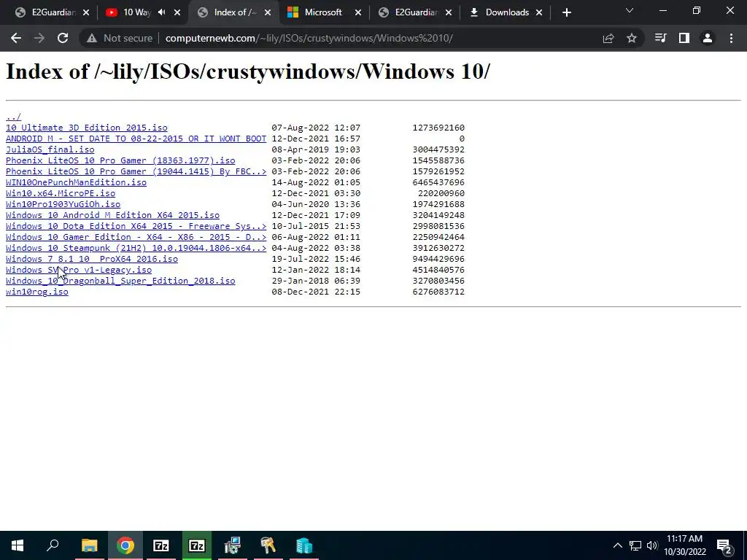Switch to the first E2Guardian tab
The width and height of the screenshot is (747, 560).
pyautogui.click(x=52, y=12)
